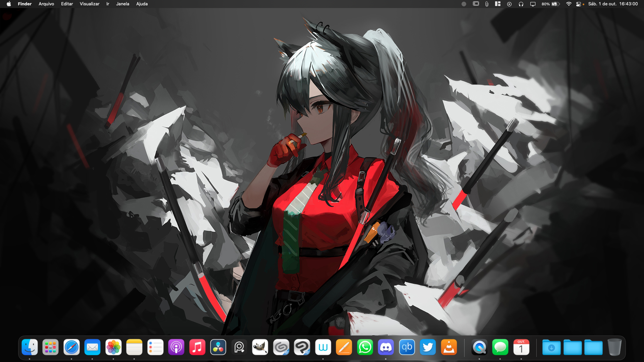Click the play circle menu bar icon
644x362 pixels.
click(x=509, y=4)
